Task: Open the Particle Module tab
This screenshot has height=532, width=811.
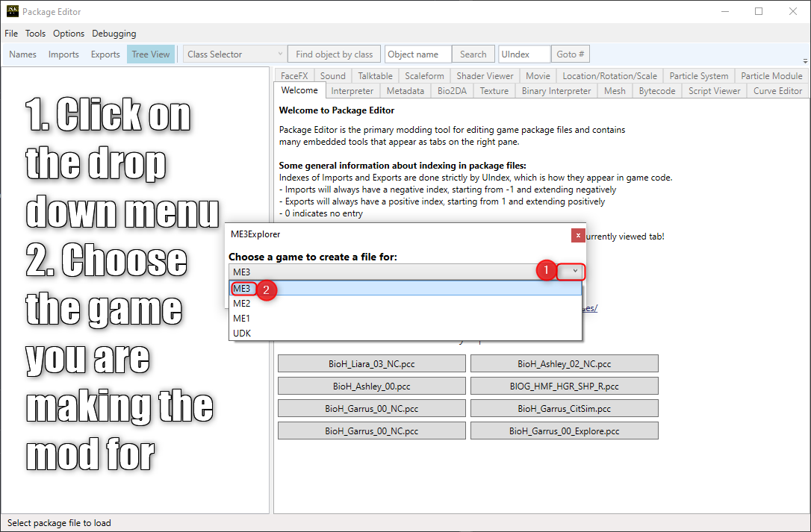Action: [x=771, y=75]
